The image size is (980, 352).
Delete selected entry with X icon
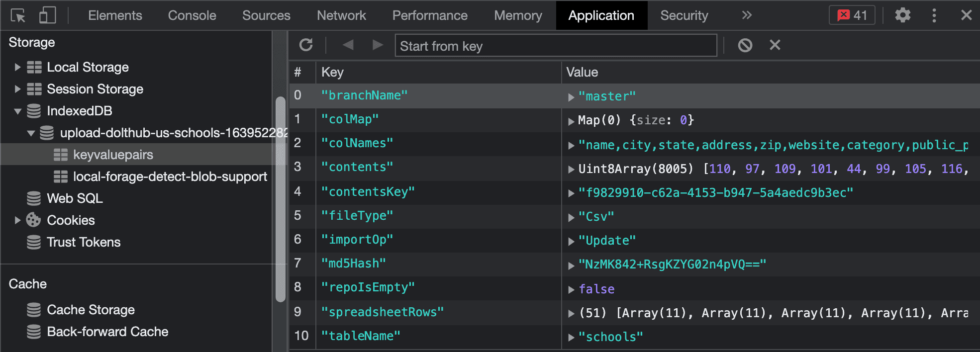click(x=775, y=45)
